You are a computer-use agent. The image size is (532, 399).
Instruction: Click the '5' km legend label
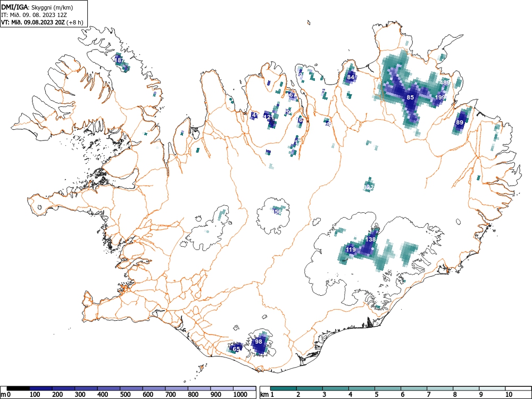[x=376, y=395]
